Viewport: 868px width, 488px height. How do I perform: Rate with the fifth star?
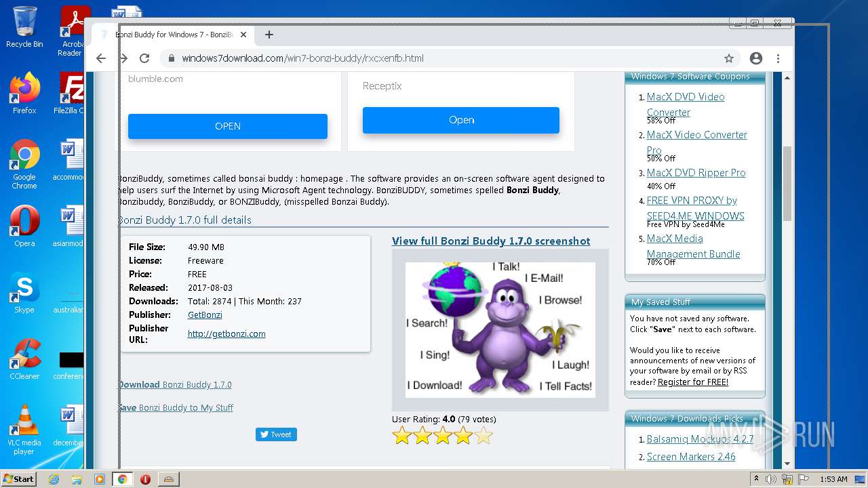[484, 436]
